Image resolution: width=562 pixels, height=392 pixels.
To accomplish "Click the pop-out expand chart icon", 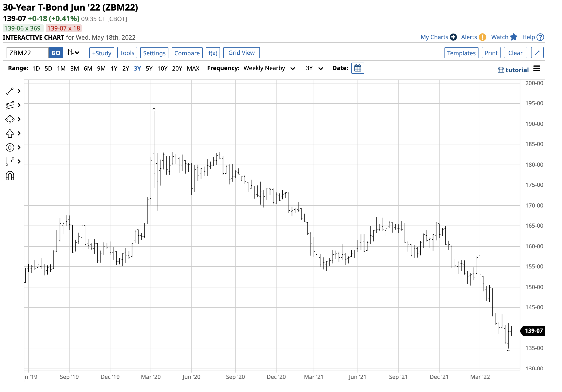I will 537,53.
